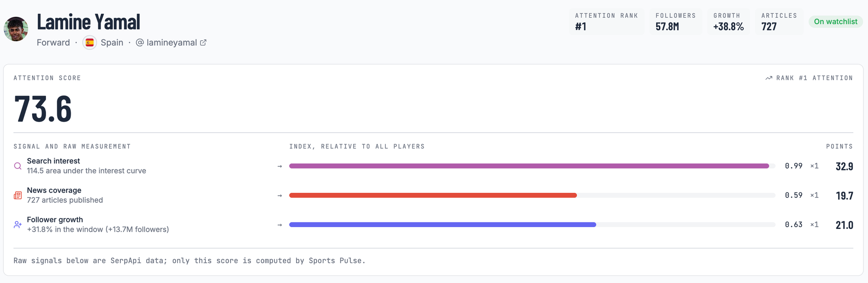Click the Spain flag icon

point(89,42)
